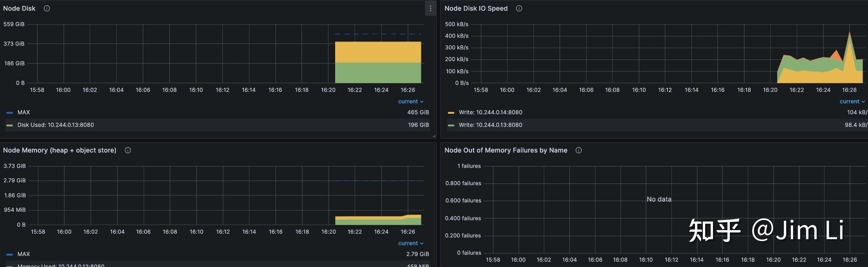
Task: Open the current sort dropdown in Node Memory
Action: (411, 243)
